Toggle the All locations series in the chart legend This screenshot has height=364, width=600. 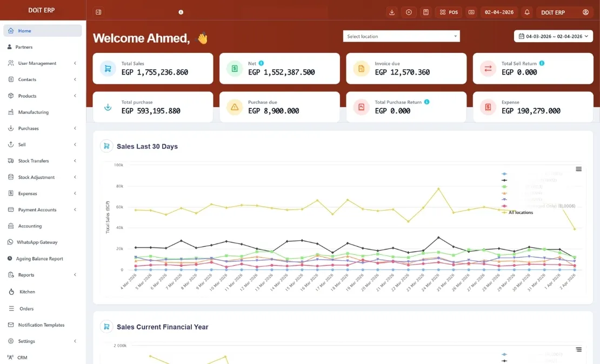[x=520, y=212]
